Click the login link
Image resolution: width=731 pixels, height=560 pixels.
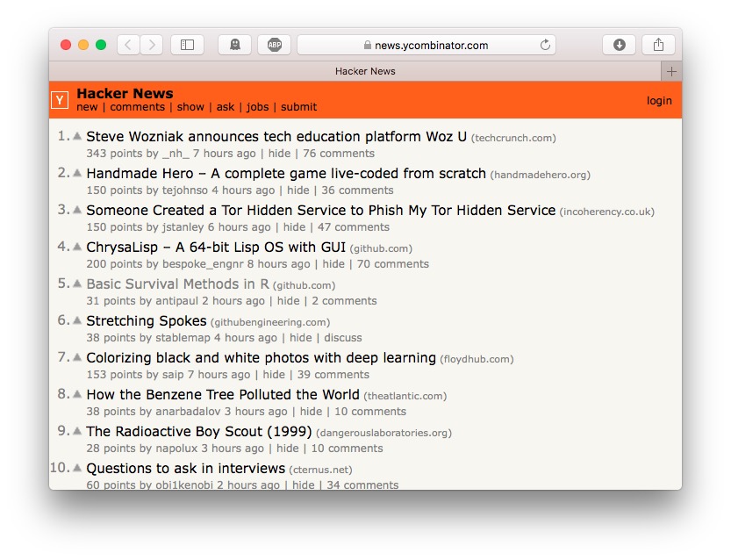659,101
